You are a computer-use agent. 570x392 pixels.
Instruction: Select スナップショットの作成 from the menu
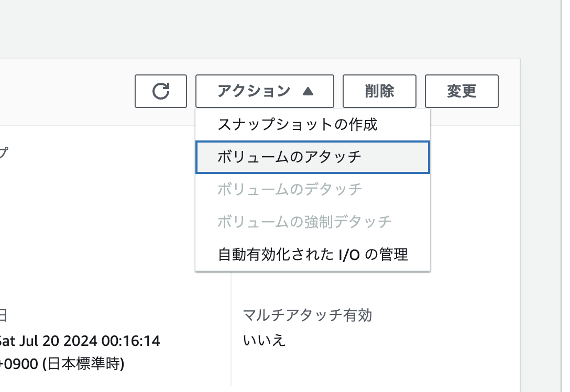tap(297, 125)
